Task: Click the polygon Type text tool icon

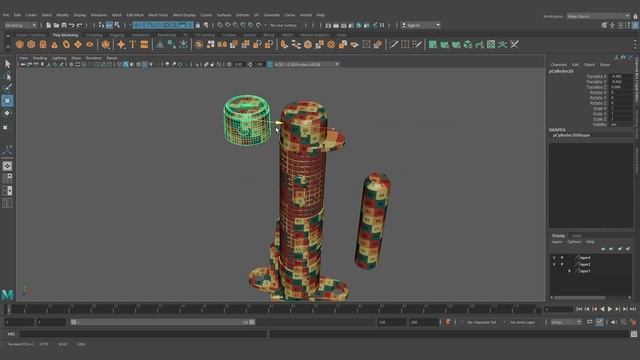Action: [133, 44]
